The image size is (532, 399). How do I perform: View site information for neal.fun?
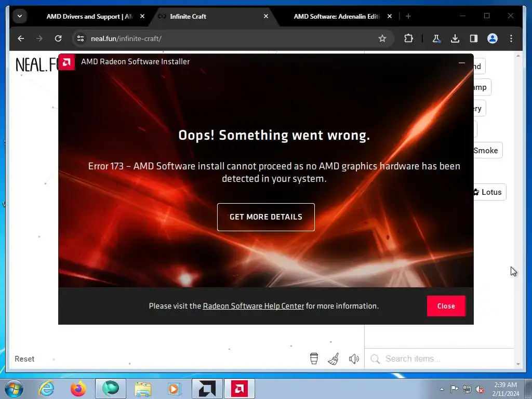(81, 38)
